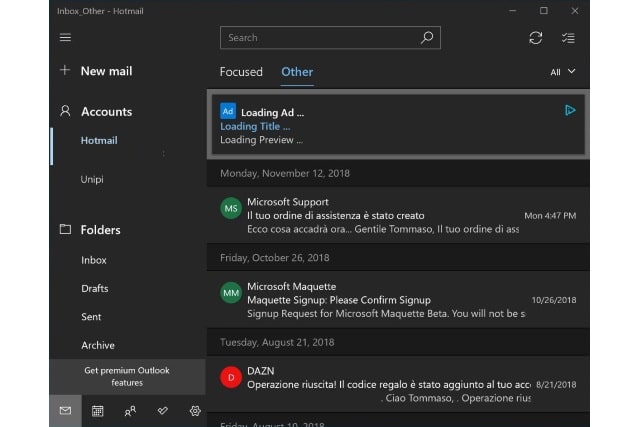Screen dimensions: 640x427
Task: Click the Accounts person icon
Action: 65,111
